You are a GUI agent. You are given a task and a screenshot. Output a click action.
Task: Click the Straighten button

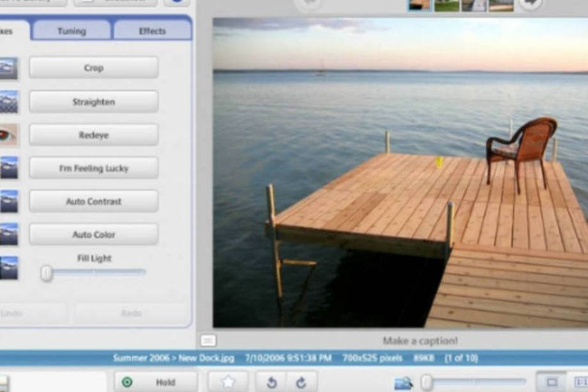tap(93, 102)
